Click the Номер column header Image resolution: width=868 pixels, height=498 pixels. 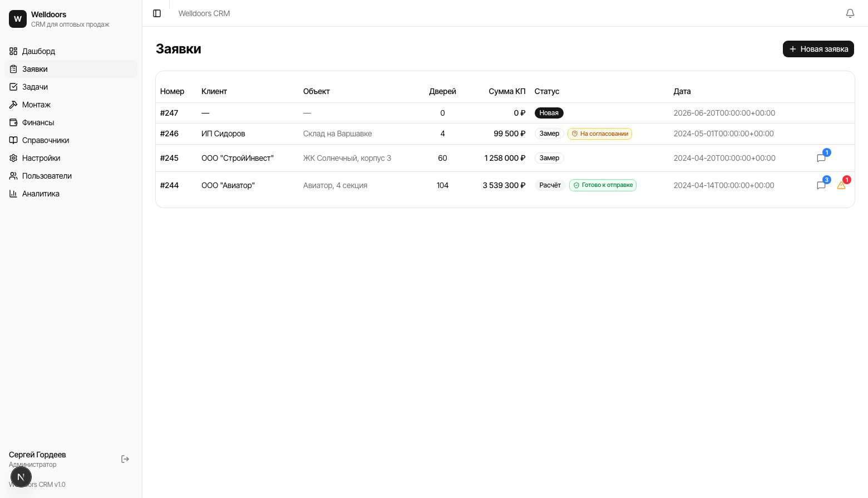[x=172, y=91]
